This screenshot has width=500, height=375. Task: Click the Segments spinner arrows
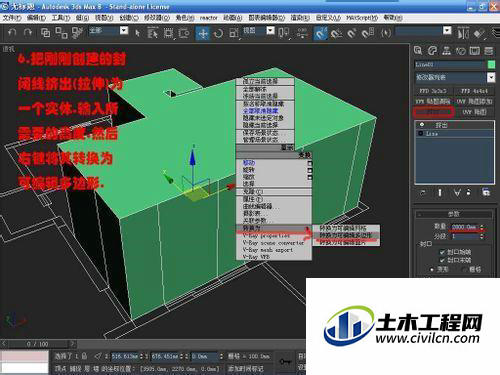(482, 236)
